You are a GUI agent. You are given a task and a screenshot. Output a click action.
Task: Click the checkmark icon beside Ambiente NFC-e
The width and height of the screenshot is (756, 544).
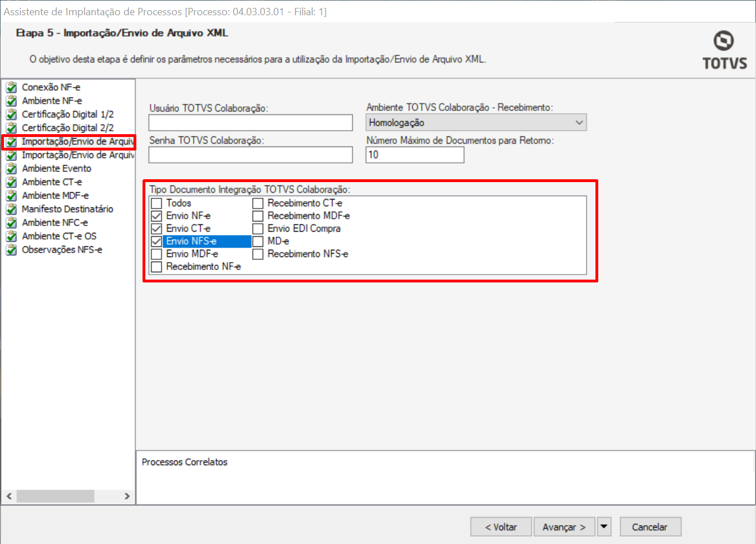click(x=11, y=223)
